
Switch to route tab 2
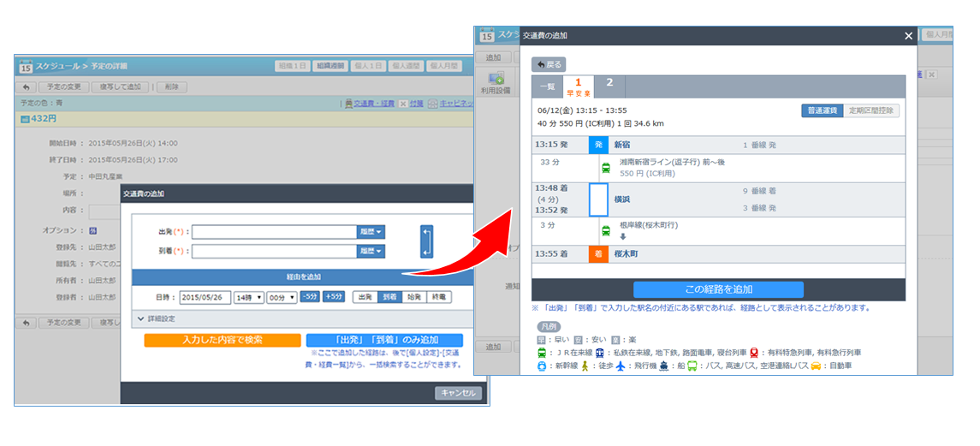609,83
